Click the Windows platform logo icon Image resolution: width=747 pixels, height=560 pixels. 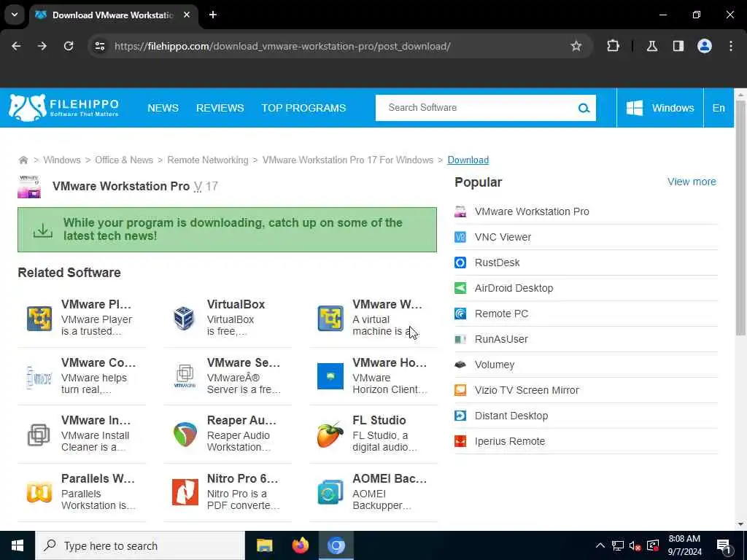point(634,108)
